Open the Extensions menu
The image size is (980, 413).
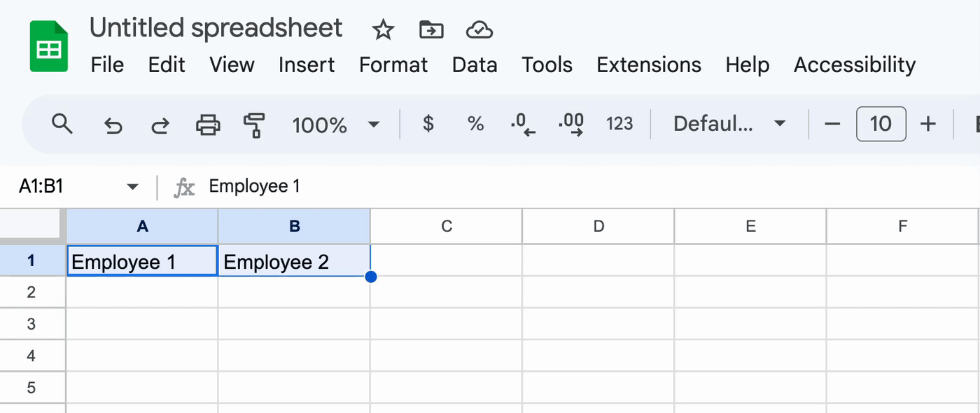click(x=648, y=65)
